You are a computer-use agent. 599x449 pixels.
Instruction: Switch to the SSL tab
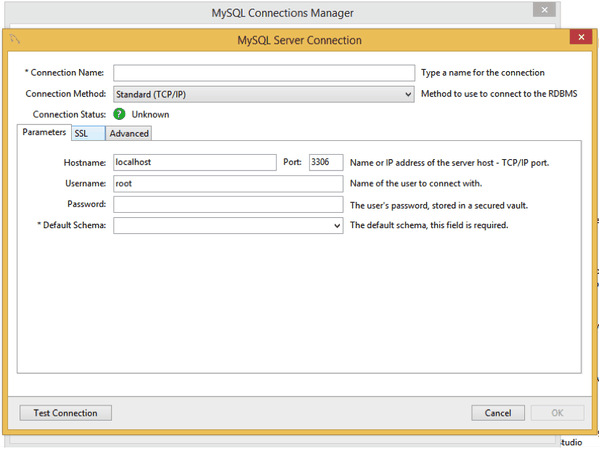88,133
